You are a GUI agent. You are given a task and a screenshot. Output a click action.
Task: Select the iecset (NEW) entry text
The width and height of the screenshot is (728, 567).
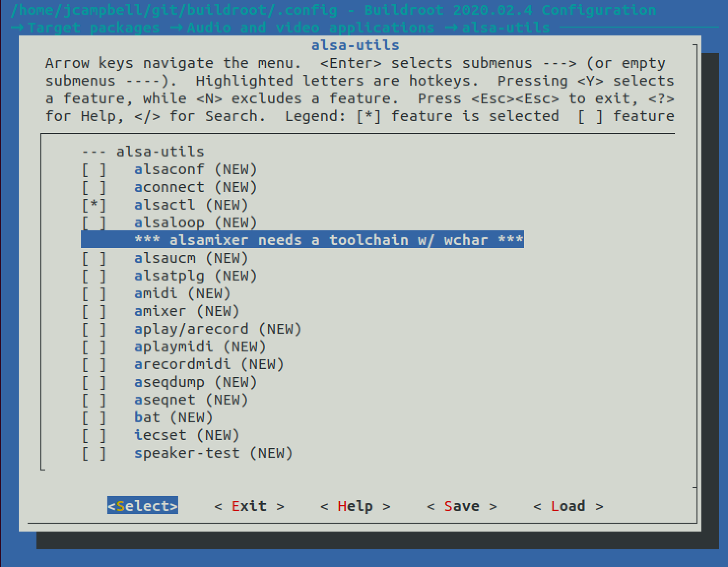pyautogui.click(x=187, y=436)
